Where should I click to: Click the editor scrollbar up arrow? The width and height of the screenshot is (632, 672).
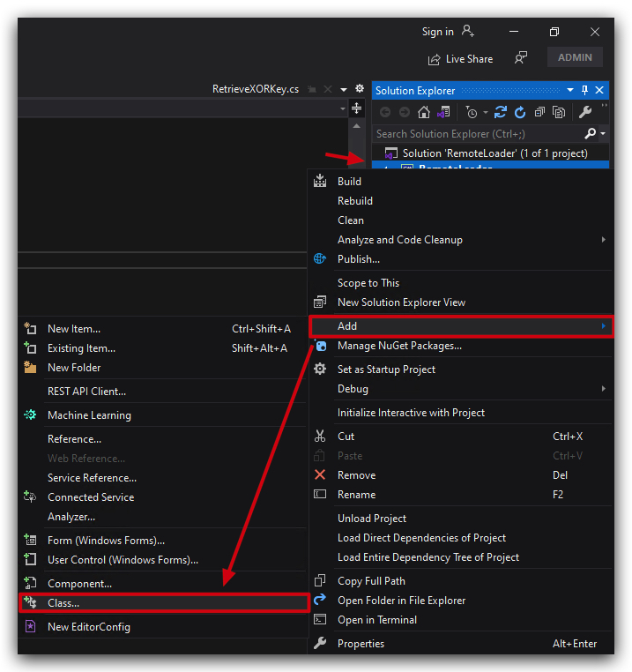click(x=356, y=126)
